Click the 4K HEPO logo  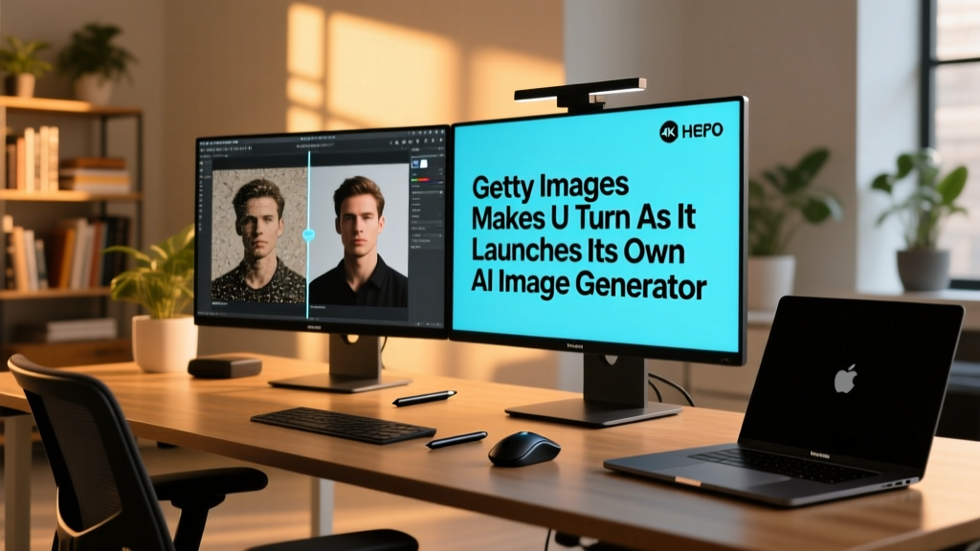pos(691,130)
